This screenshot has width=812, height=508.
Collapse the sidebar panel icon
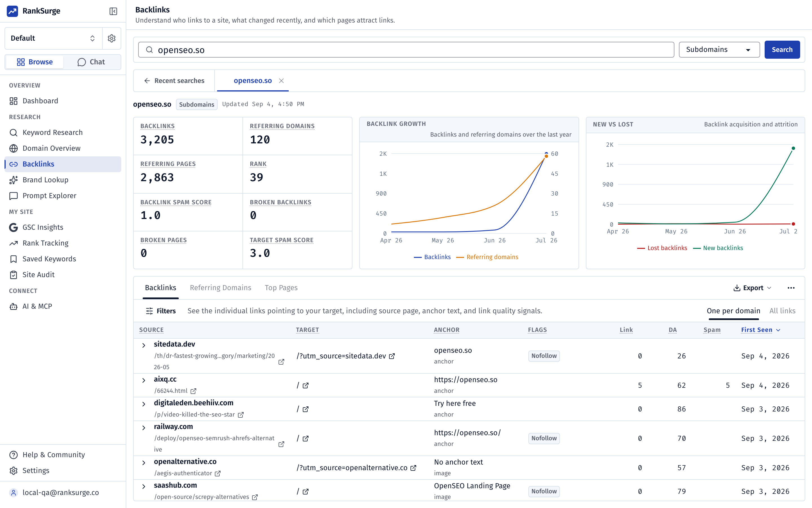[x=113, y=11]
